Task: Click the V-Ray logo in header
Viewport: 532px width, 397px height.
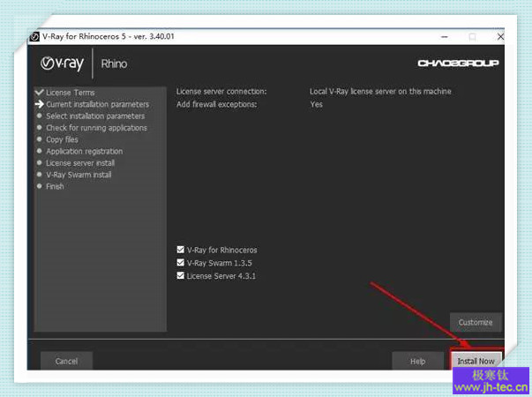Action: pos(62,64)
